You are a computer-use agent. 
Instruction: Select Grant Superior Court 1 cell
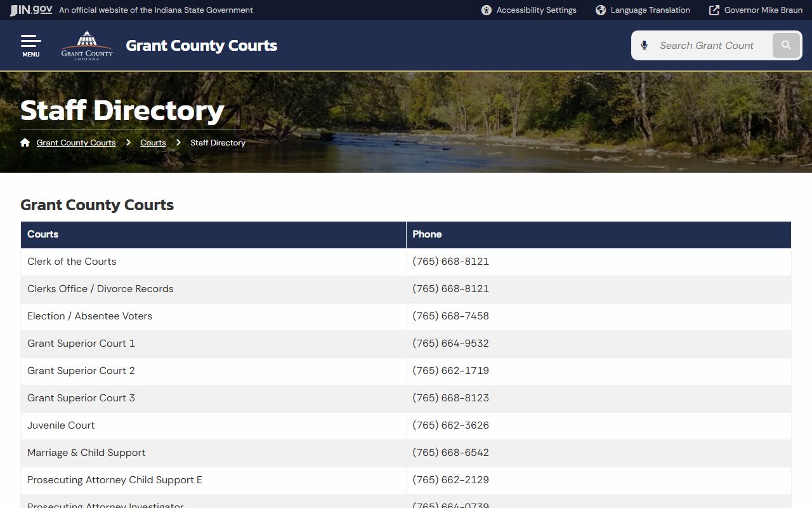coord(213,344)
